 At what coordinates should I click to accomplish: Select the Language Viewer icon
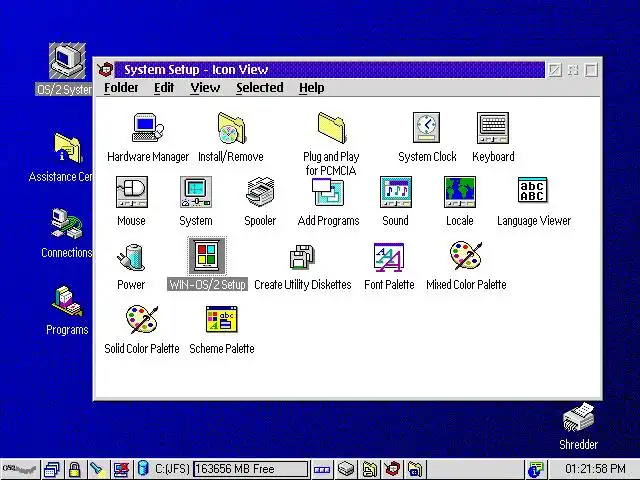click(x=533, y=190)
